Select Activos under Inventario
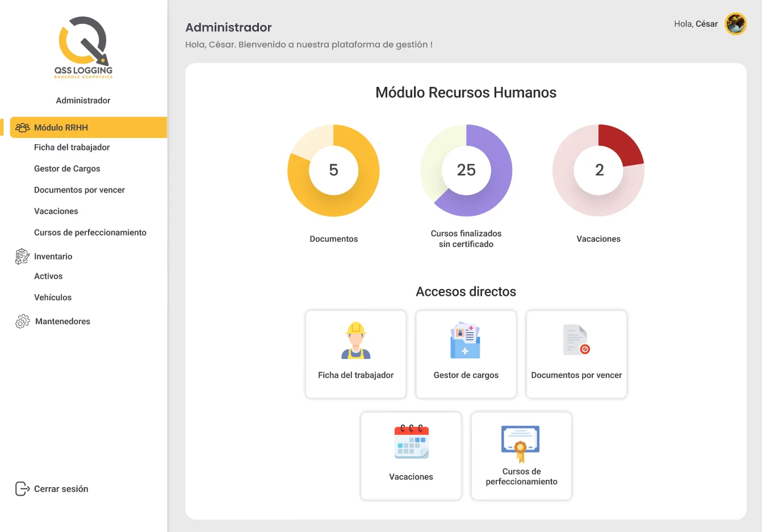762x532 pixels. pos(48,277)
